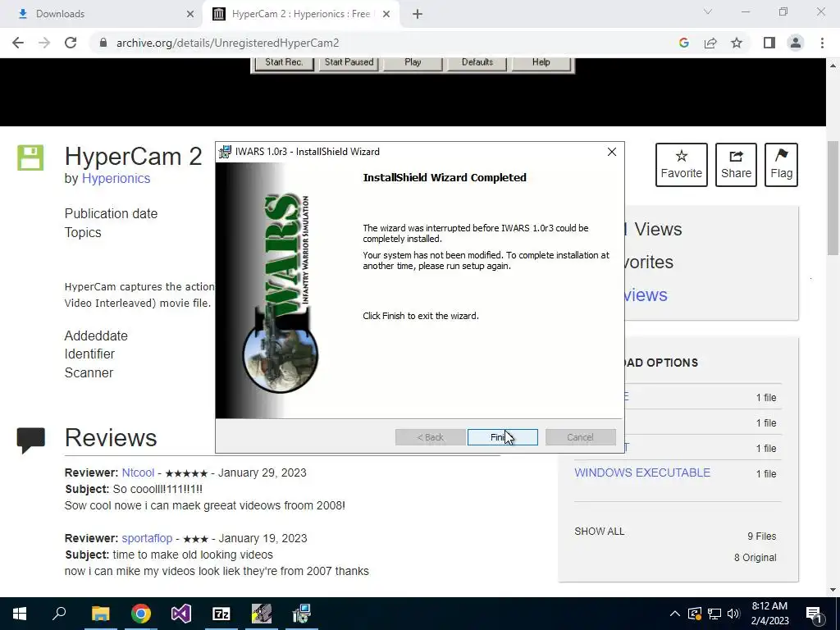This screenshot has height=630, width=840.
Task: Click SHOW ALL download files
Action: pyautogui.click(x=600, y=532)
